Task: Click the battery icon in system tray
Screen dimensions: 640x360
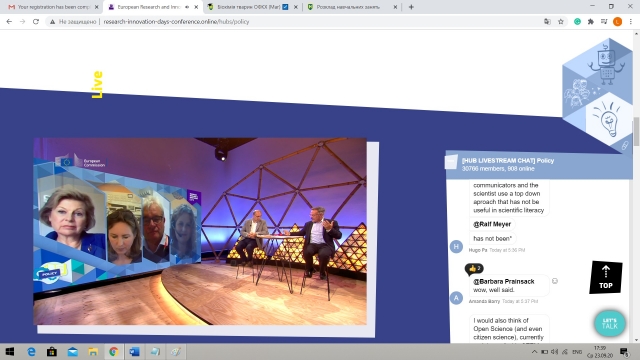Action: (544, 351)
